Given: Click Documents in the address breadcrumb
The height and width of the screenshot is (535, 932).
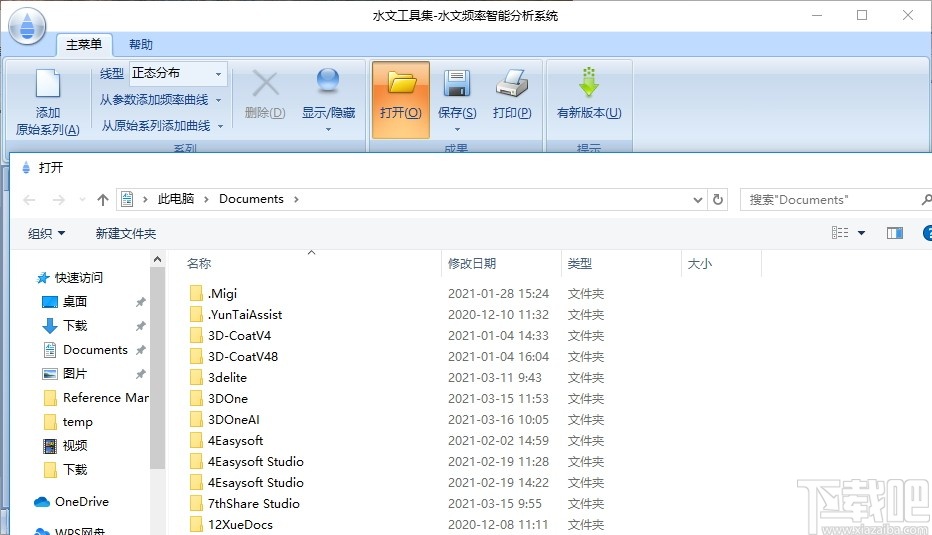Looking at the screenshot, I should coord(251,199).
